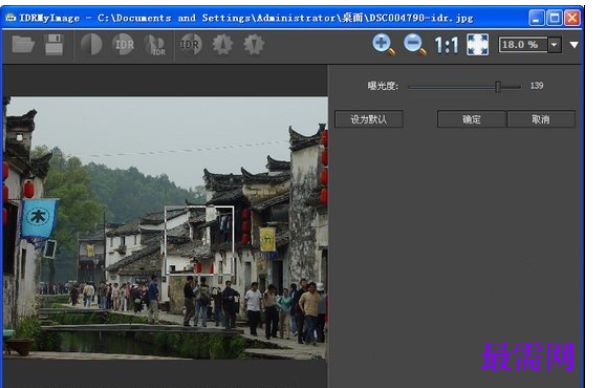Click the 确定 confirm button
Viewport: 593px width, 388px height.
472,120
